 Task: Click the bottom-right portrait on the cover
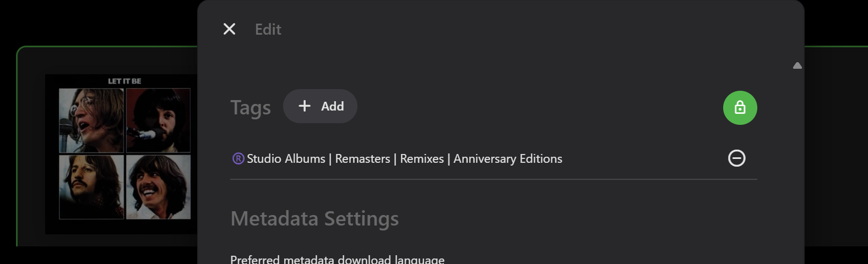click(x=159, y=187)
